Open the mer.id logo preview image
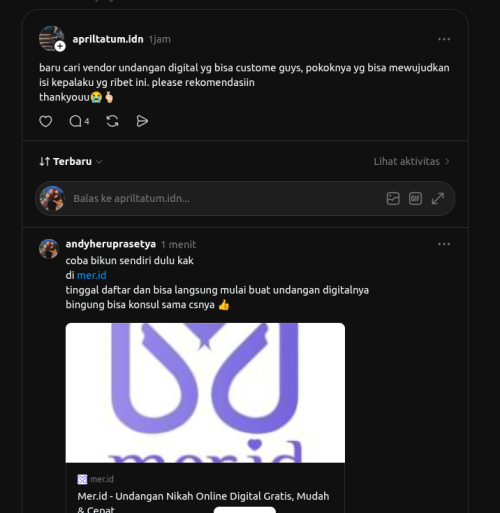500x513 pixels. tap(205, 393)
